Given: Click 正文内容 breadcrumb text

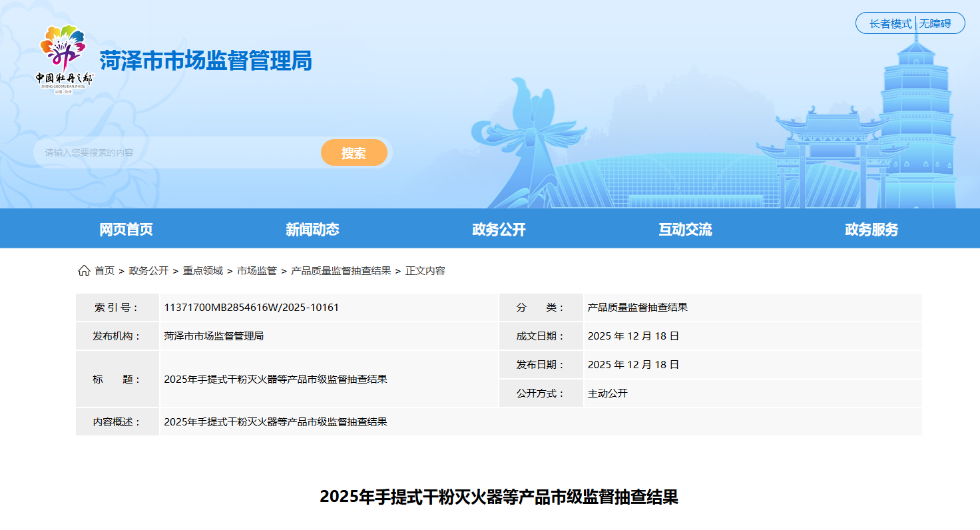Looking at the screenshot, I should pyautogui.click(x=425, y=271).
